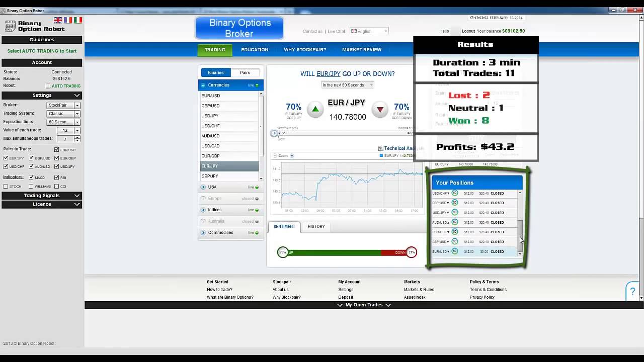Click the sentiment UP/DOWN bar
This screenshot has height=362, width=644.
[347, 252]
